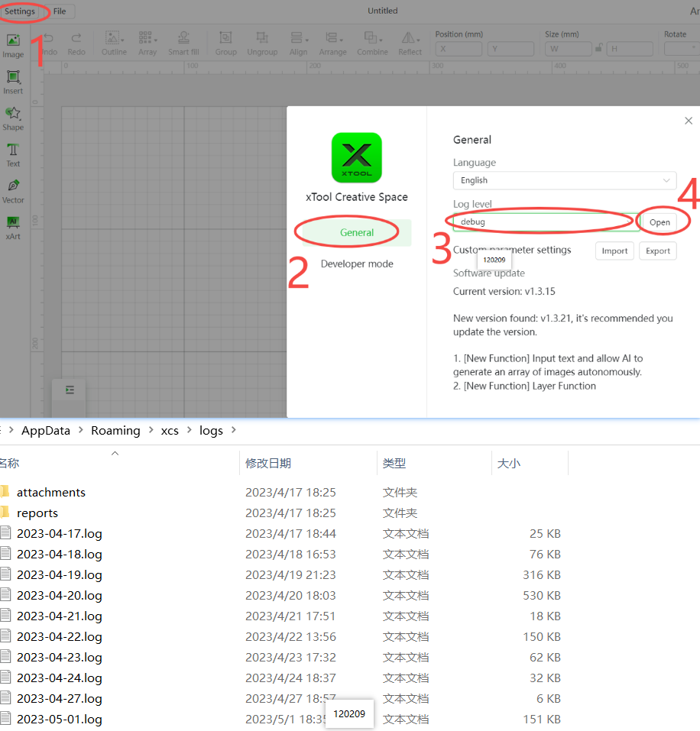Select the Insert tool in sidebar
Screen dimensions: 700x731
(x=13, y=82)
